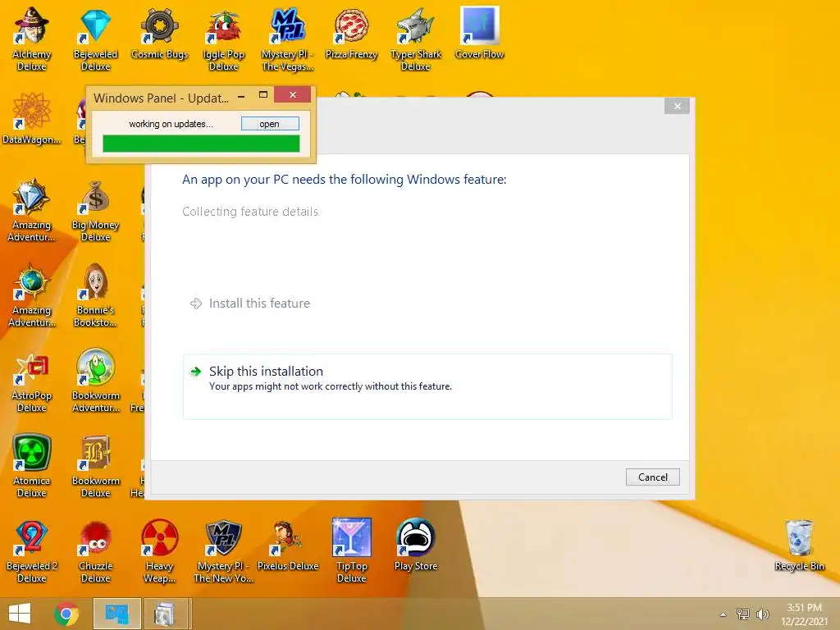Screen dimensions: 840x630
Task: Click the Typer Shark Deluxe icon
Action: tap(416, 39)
